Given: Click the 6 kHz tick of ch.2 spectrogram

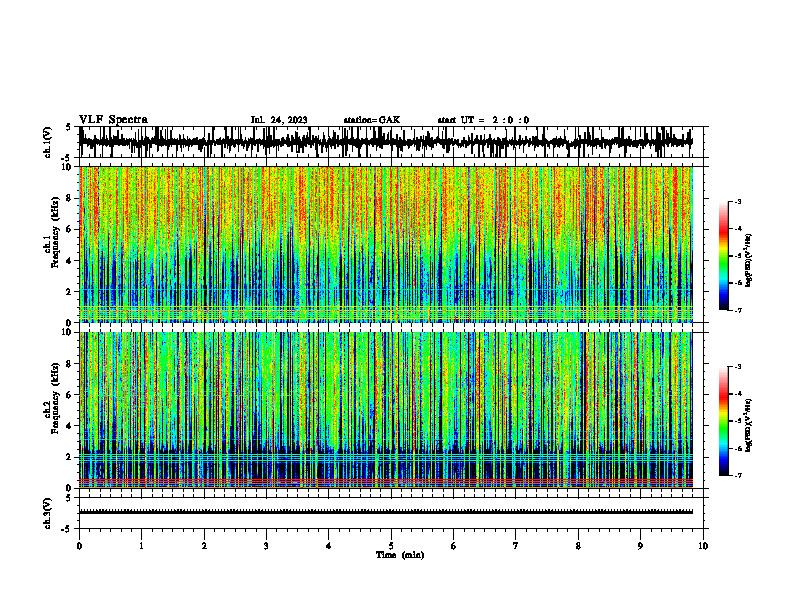Looking at the screenshot, I should click(x=71, y=395).
